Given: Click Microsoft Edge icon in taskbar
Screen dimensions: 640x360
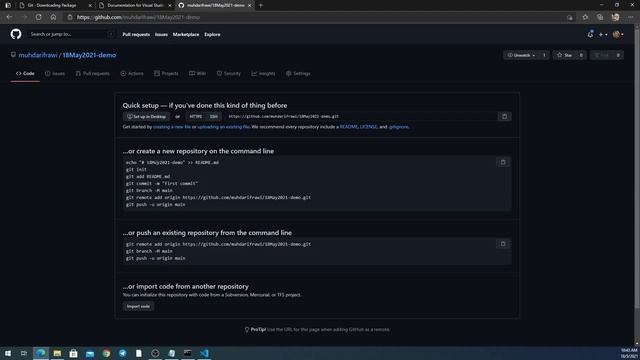Looking at the screenshot, I should point(41,353).
